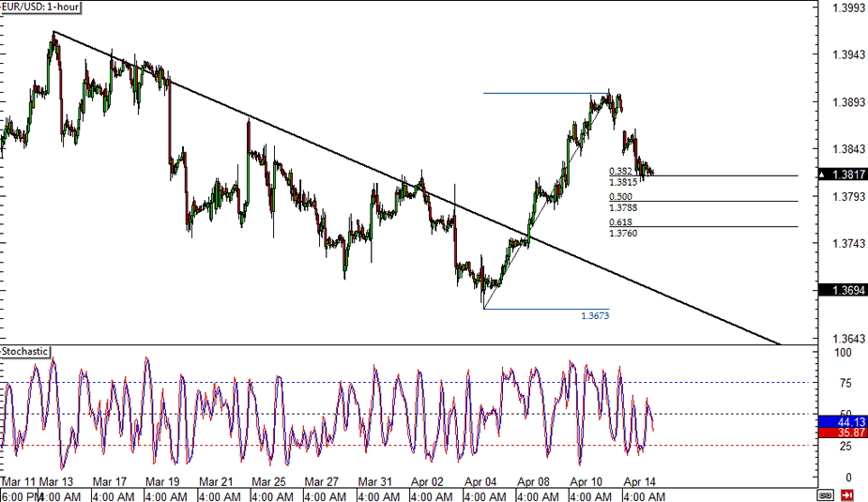The image size is (868, 502).
Task: Click the red stochastic value 35.87
Action: tap(843, 433)
